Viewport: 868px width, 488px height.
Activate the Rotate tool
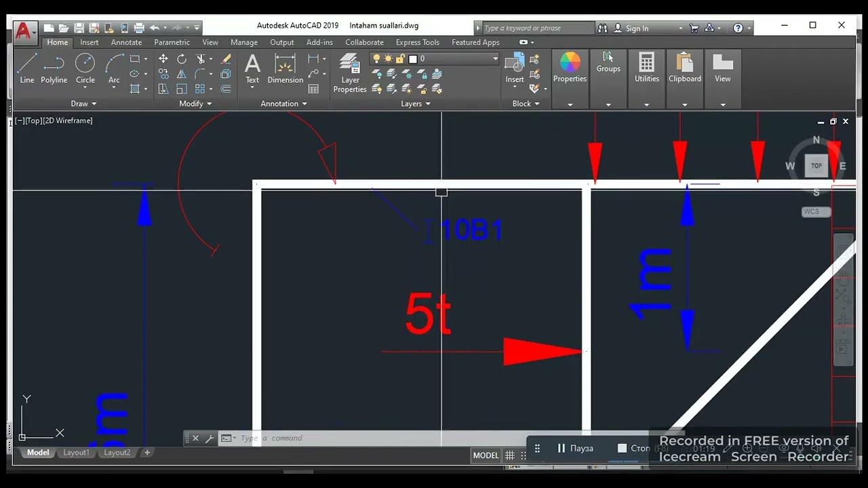coord(182,59)
